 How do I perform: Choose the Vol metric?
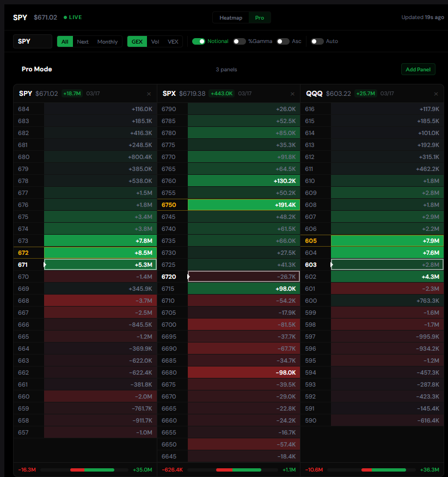click(155, 42)
